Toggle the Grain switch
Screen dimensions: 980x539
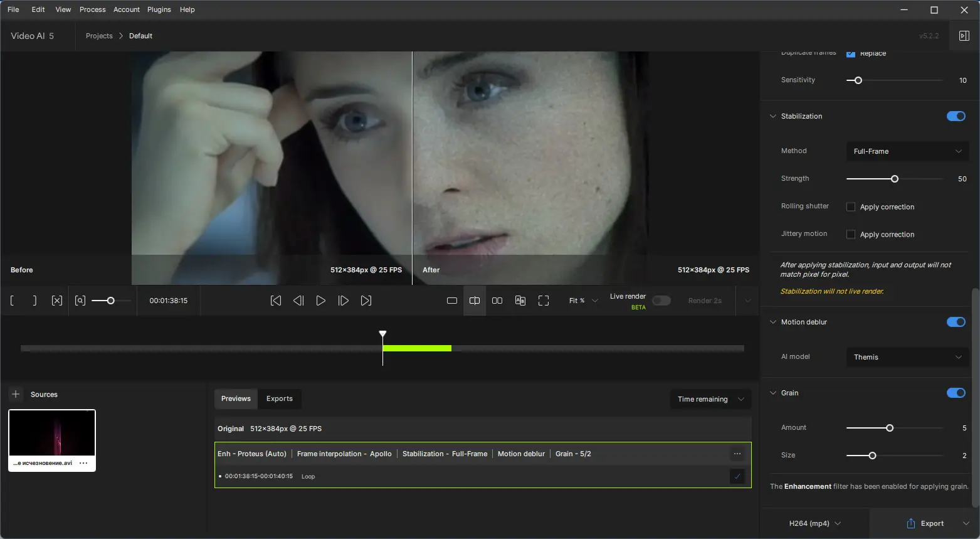[x=956, y=393]
